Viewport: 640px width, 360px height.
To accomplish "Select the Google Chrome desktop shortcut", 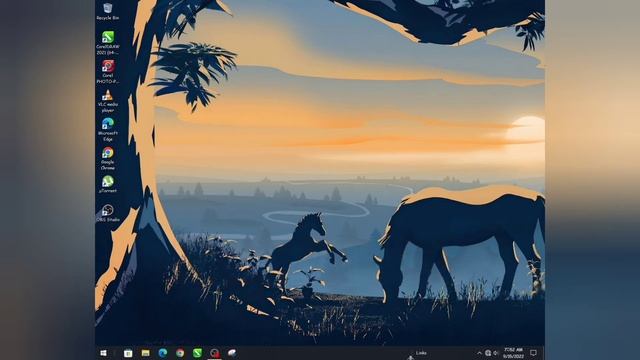I will click(x=108, y=158).
